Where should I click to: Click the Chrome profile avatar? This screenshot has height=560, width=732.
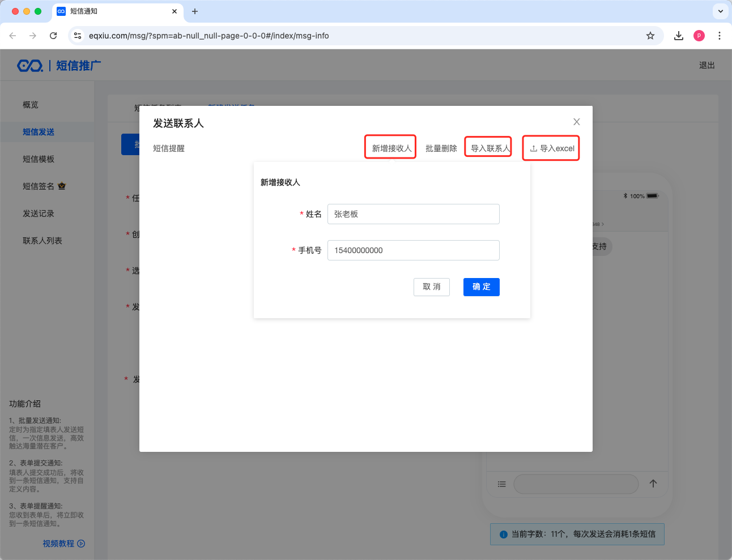click(699, 36)
